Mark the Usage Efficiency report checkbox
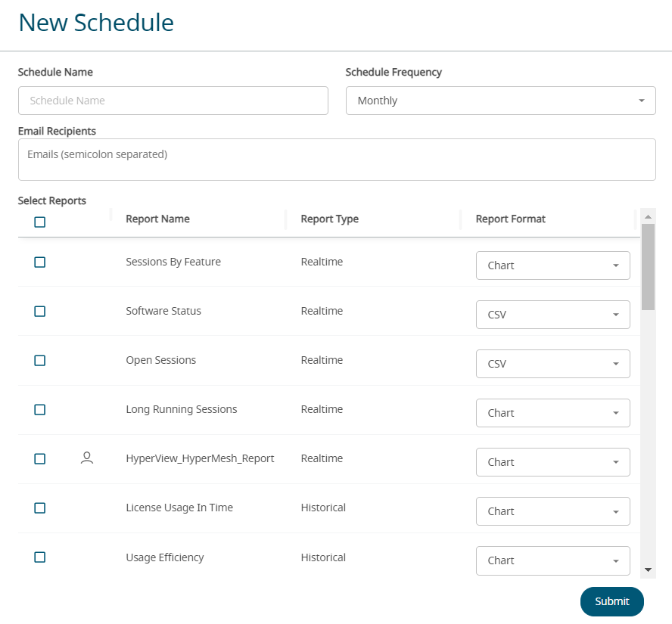 pos(40,557)
